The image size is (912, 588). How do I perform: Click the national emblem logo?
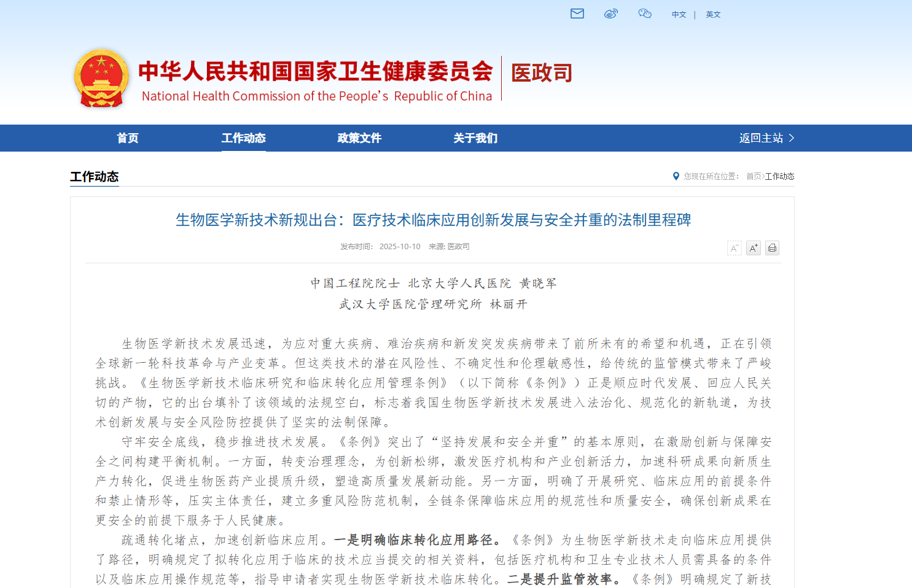pos(101,79)
